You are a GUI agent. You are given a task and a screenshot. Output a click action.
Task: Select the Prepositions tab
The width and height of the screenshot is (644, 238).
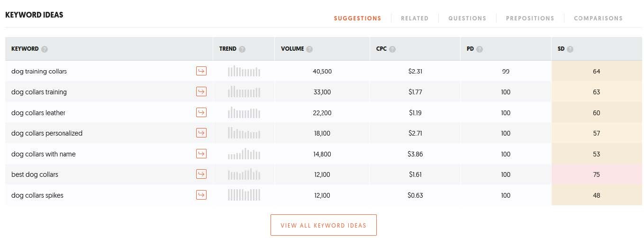pyautogui.click(x=530, y=18)
